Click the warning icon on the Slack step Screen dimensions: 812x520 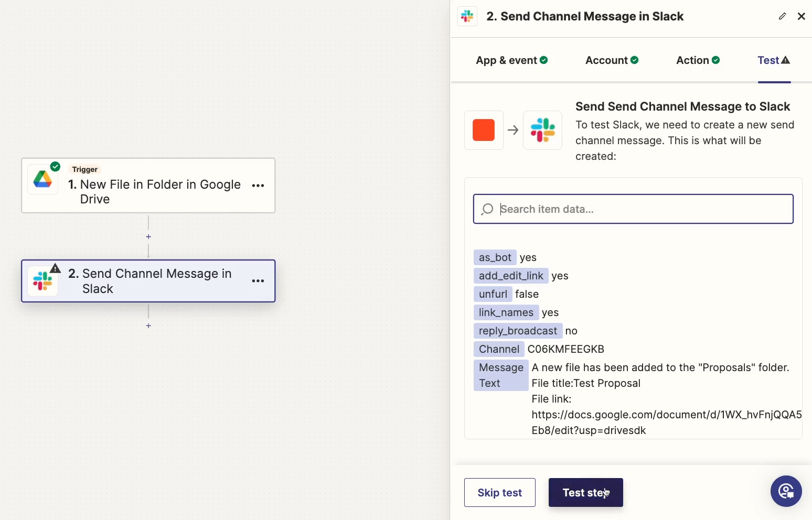55,268
